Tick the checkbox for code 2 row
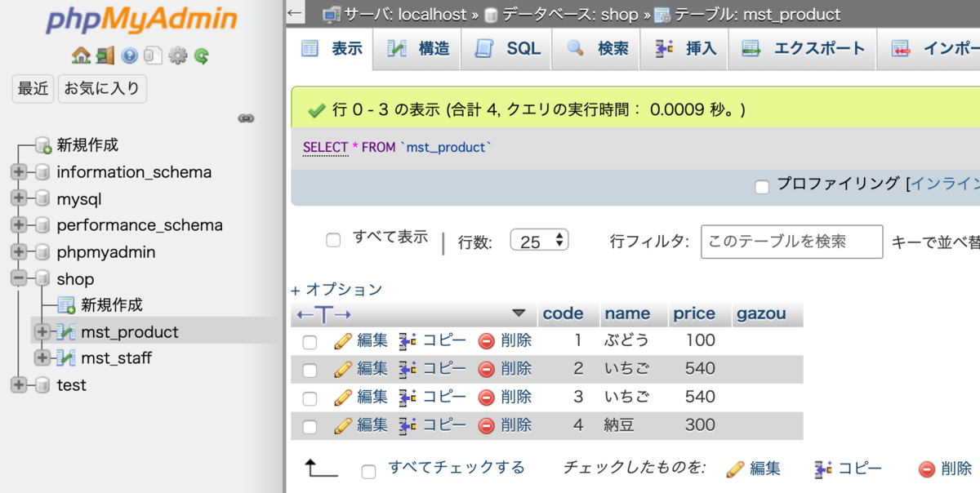Screen dimensions: 980x493 click(x=310, y=371)
